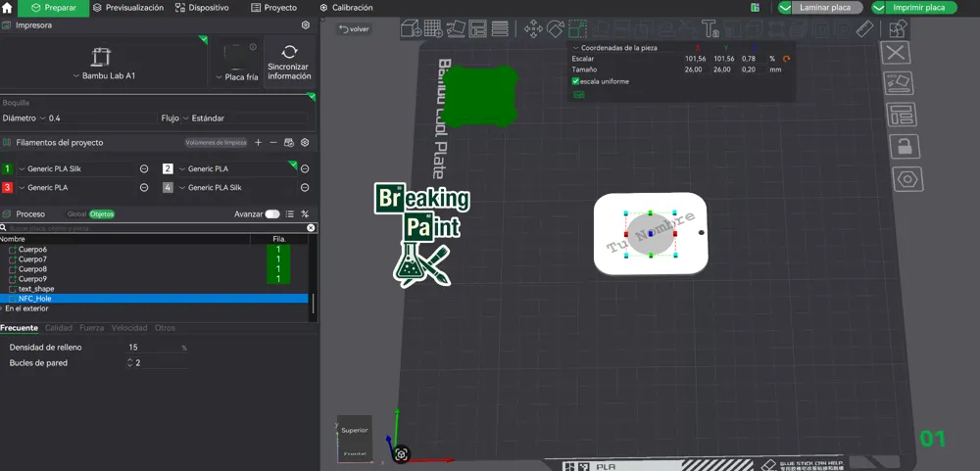Remove a filament with the minus icon
The height and width of the screenshot is (471, 980).
[273, 142]
